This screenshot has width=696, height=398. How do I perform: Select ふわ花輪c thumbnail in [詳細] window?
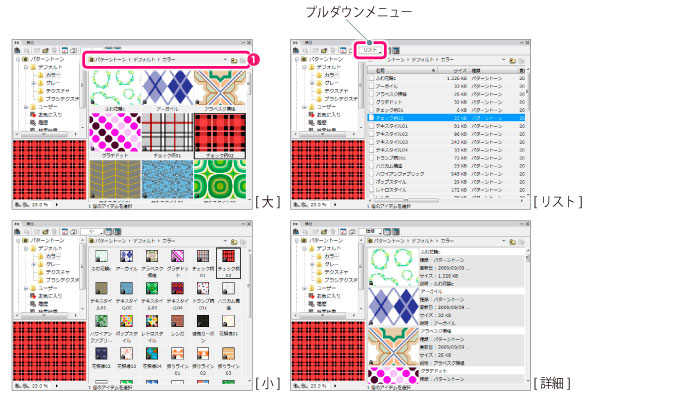393,267
